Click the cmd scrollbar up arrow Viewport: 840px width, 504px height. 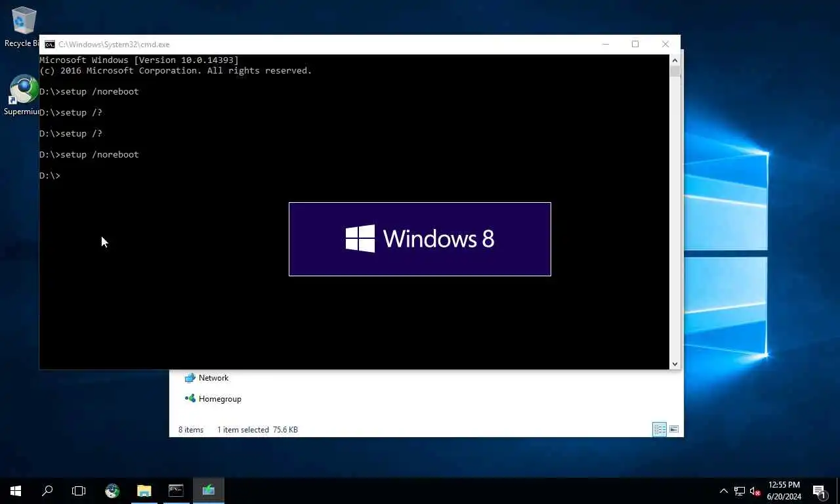[675, 60]
